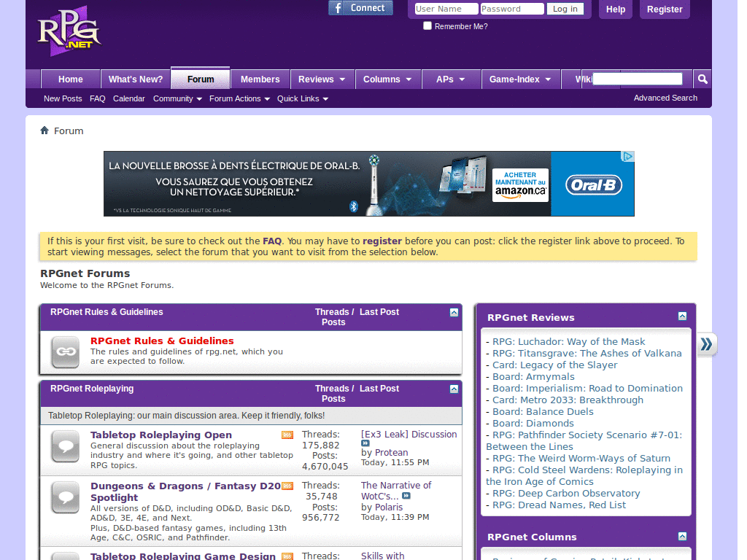Open review RPG: The Weird Worm-Ways of Saturn
This screenshot has width=747, height=560.
[581, 458]
